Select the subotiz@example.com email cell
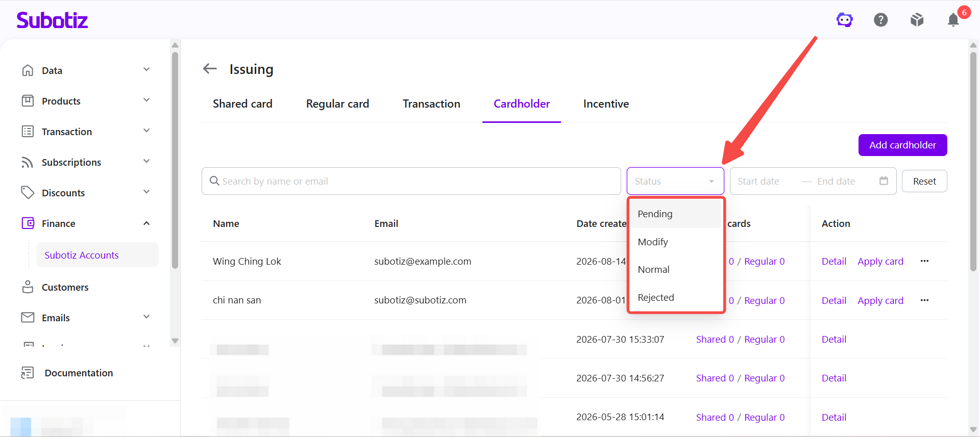 (x=423, y=261)
